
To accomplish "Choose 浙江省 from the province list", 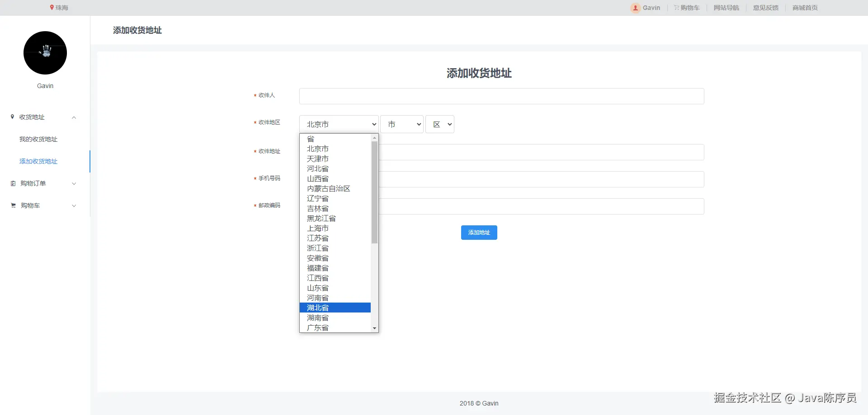I will (x=335, y=248).
